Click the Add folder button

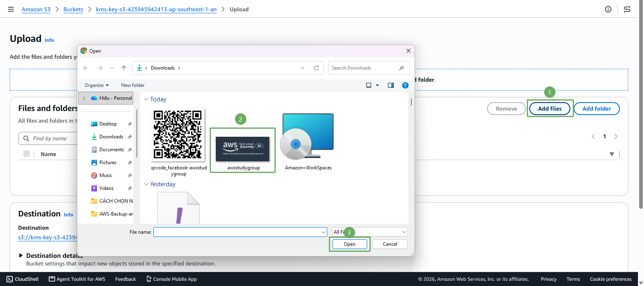click(x=597, y=109)
